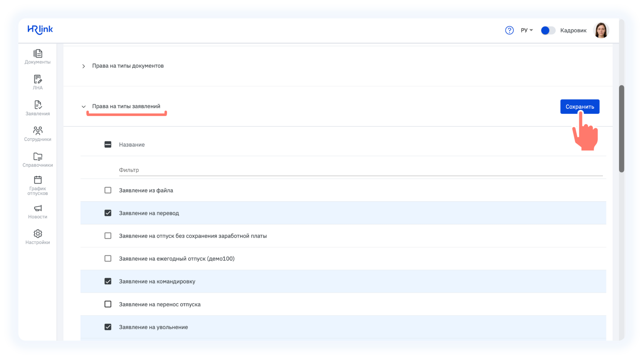Check the Заявление из файла checkbox
This screenshot has height=359, width=644.
click(x=108, y=190)
